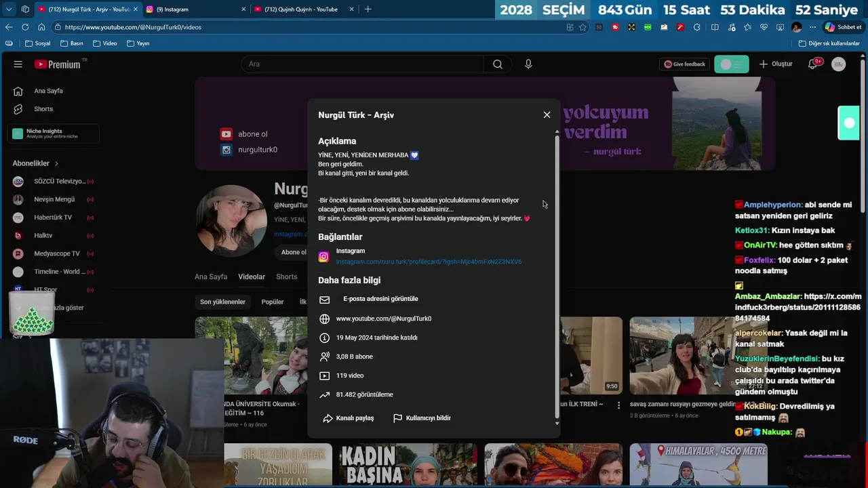Click the search magnifier button
This screenshot has height=488, width=868.
pyautogui.click(x=498, y=64)
